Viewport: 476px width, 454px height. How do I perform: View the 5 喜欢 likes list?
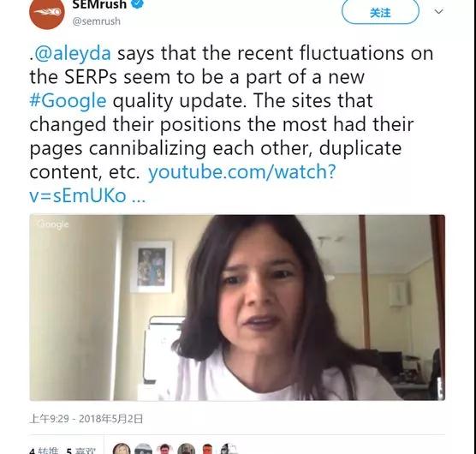tap(80, 451)
